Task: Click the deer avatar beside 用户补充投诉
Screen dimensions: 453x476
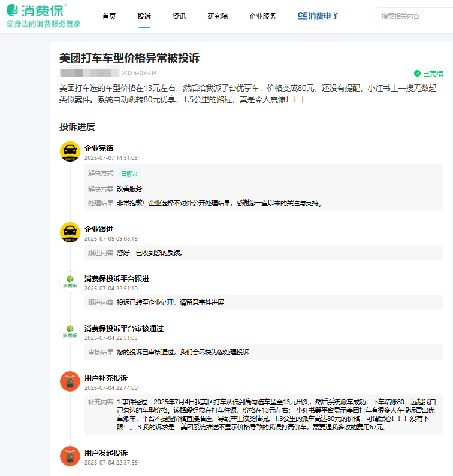Action: point(70,381)
